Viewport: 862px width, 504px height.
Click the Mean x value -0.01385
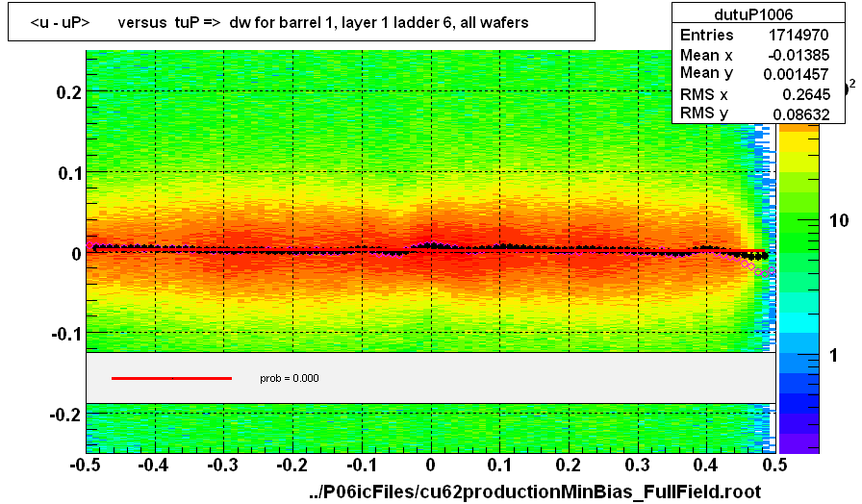799,55
